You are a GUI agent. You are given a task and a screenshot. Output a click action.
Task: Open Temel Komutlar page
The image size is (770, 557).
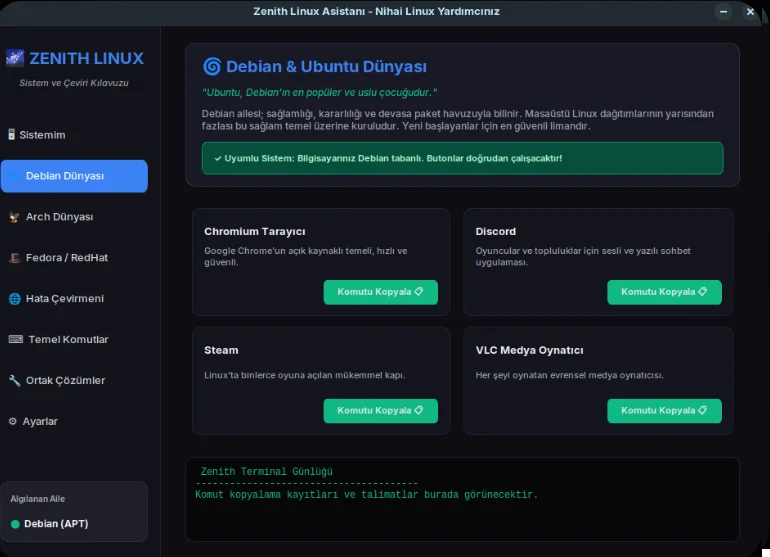(74, 339)
